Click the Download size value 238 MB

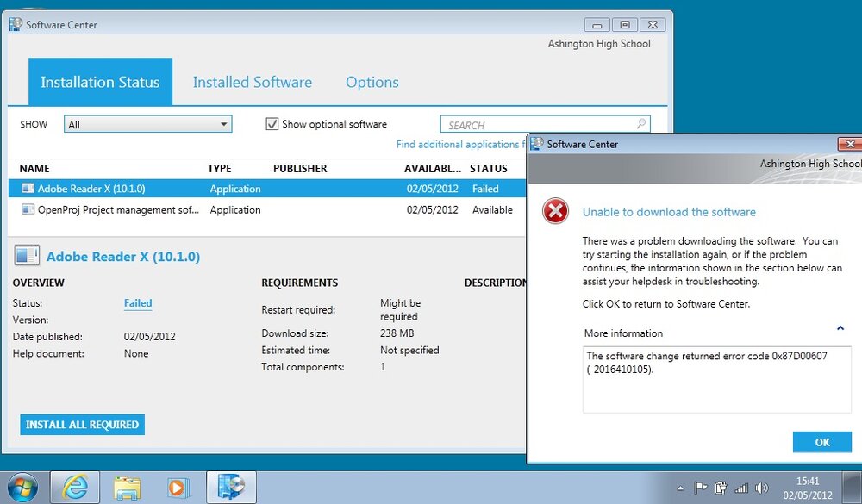[397, 333]
